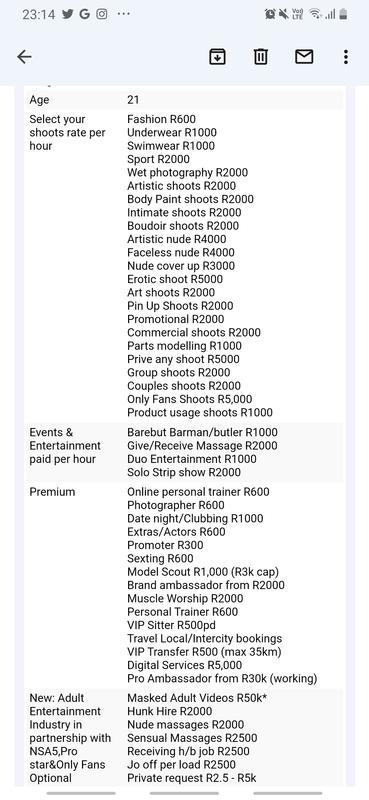Tap the 'Select your shoots rate per hour' label
Viewport: 369px width, 800px height.
(67, 133)
